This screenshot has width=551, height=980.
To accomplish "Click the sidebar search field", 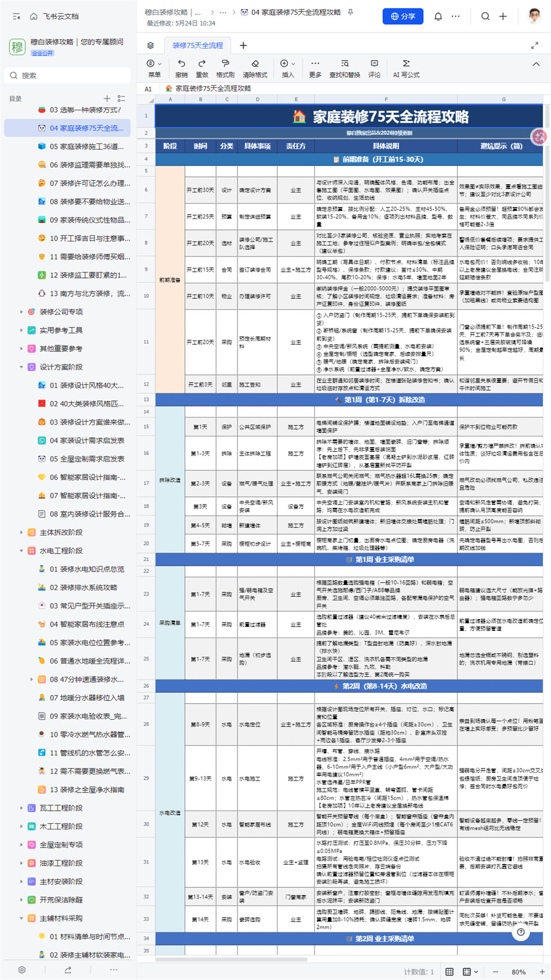I will point(68,76).
